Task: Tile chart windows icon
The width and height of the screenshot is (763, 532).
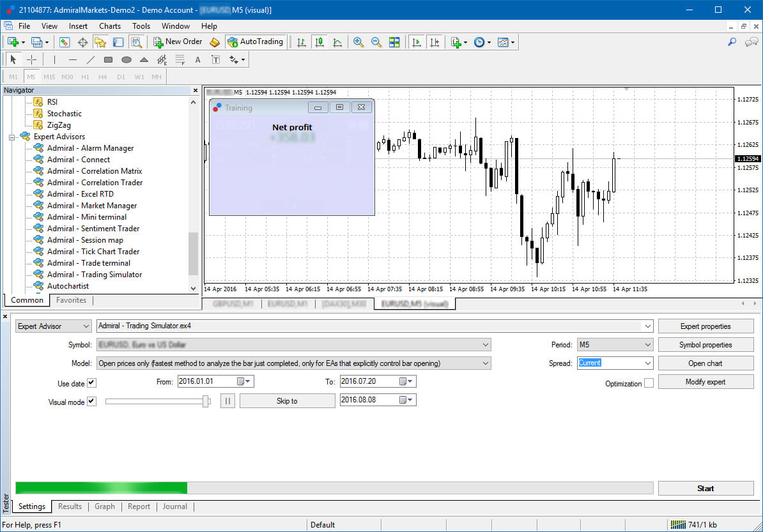Action: (x=394, y=42)
